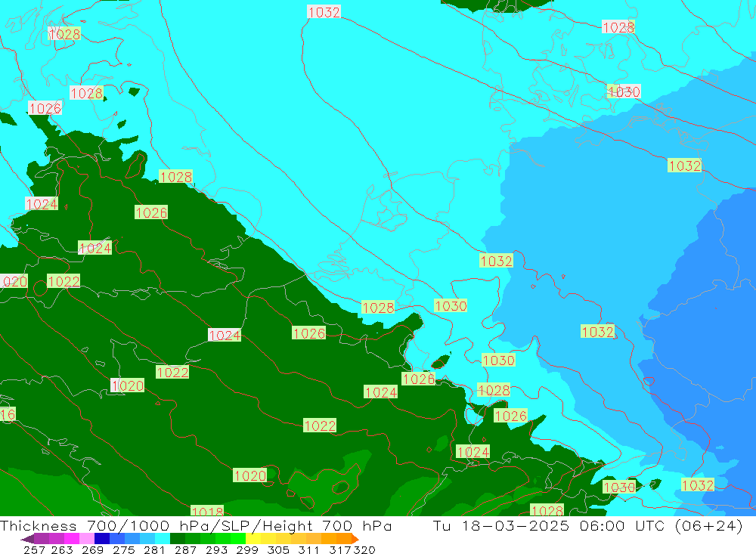Screen dimensions: 756x554
Task: Click the legend value 311
Action: pos(308,549)
